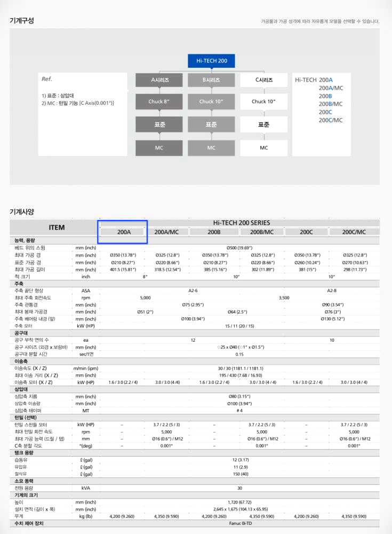Screen dimensions: 392x534
Task: Click the Fanuc 0i-TD value
Action: tap(241, 523)
